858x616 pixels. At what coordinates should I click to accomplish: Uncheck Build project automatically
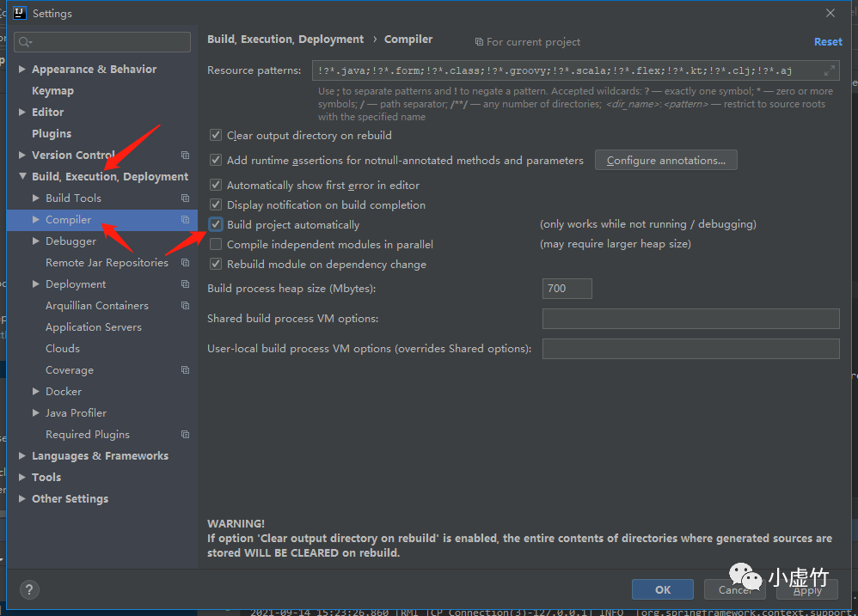(216, 224)
